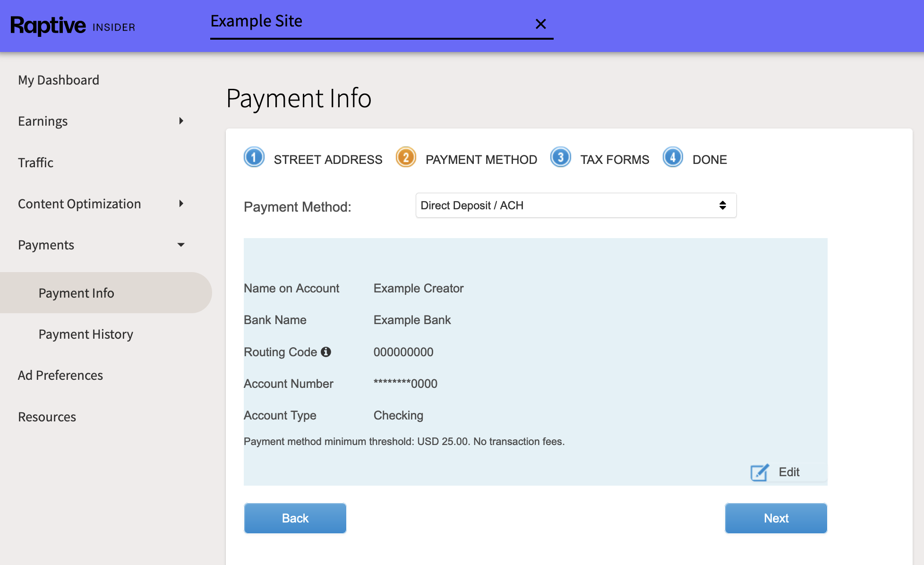The width and height of the screenshot is (924, 565).
Task: Click the step 1 Street Address circle icon
Action: (254, 157)
